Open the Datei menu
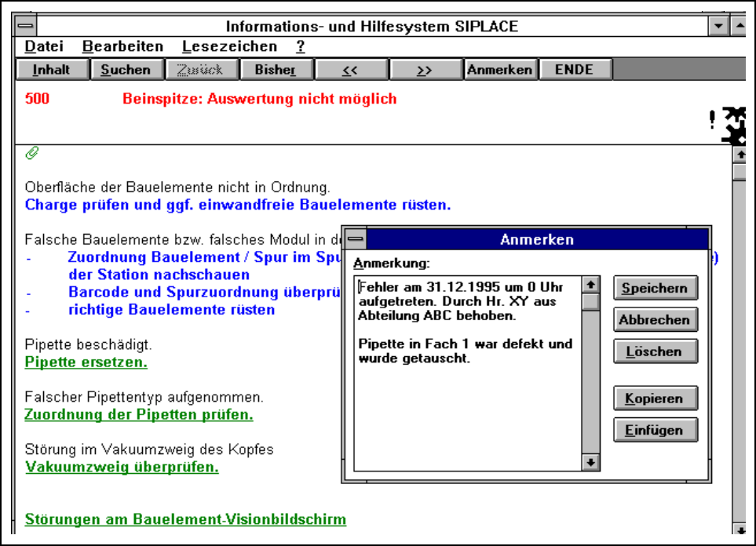The image size is (756, 546). (x=44, y=46)
